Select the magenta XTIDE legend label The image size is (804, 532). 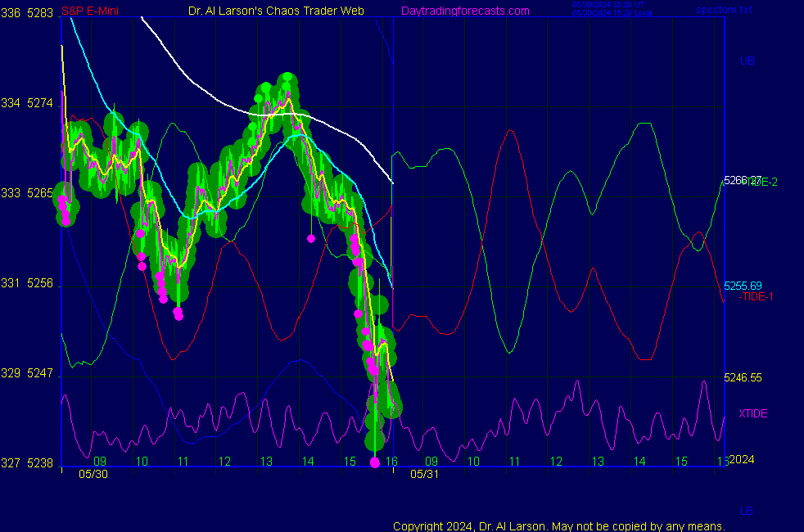click(753, 413)
